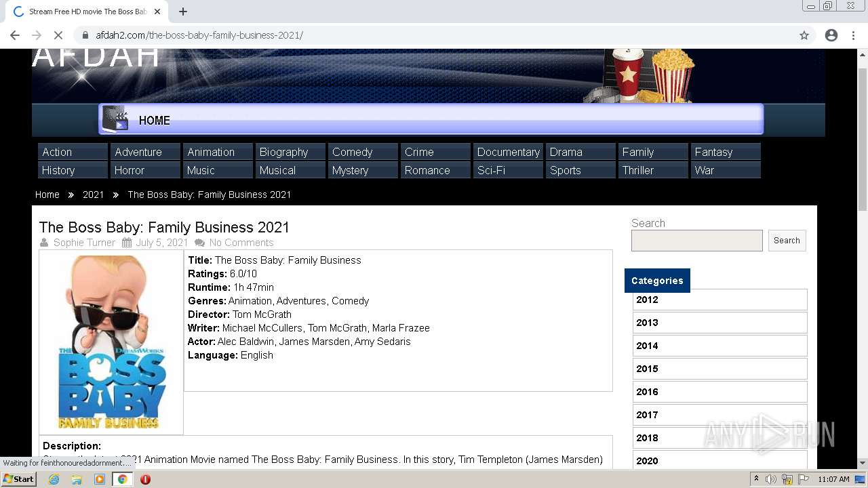Image resolution: width=868 pixels, height=488 pixels.
Task: Open File Explorer from taskbar
Action: pos(77,479)
